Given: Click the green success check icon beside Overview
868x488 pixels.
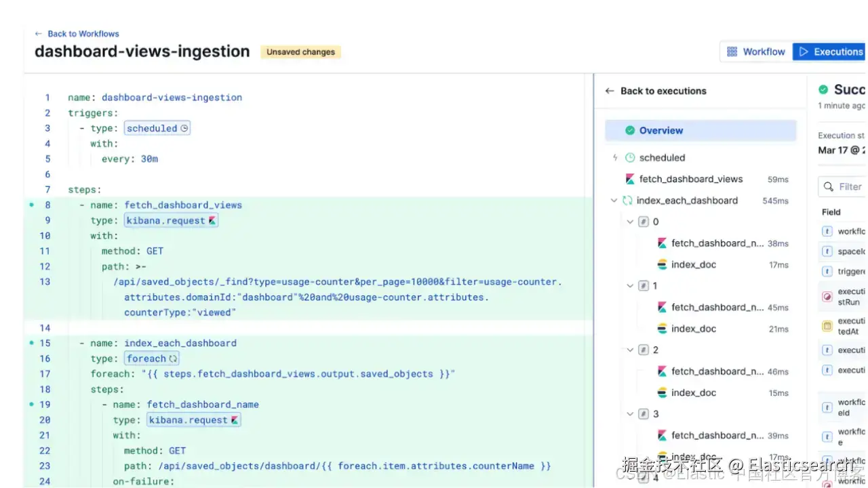Looking at the screenshot, I should click(x=630, y=130).
